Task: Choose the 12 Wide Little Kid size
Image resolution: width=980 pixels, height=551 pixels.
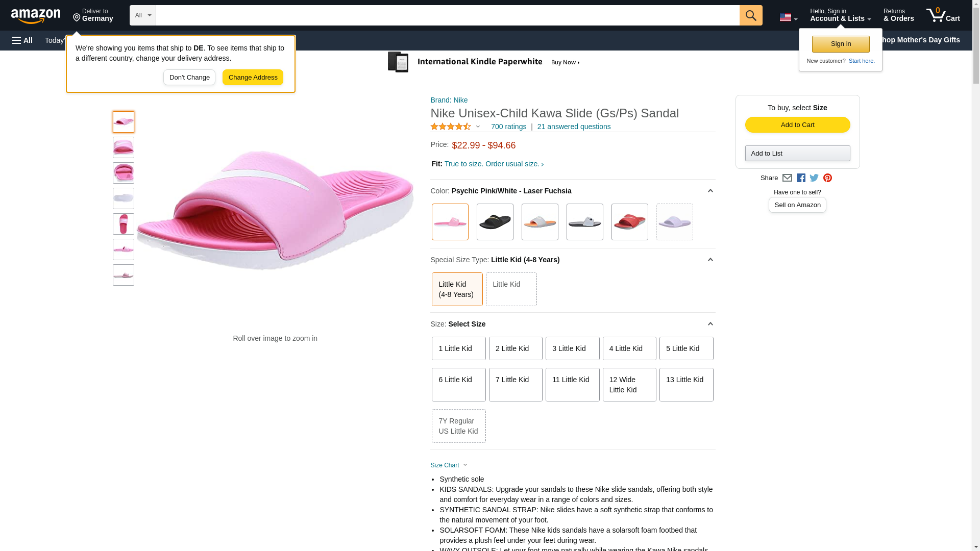Action: [x=629, y=385]
